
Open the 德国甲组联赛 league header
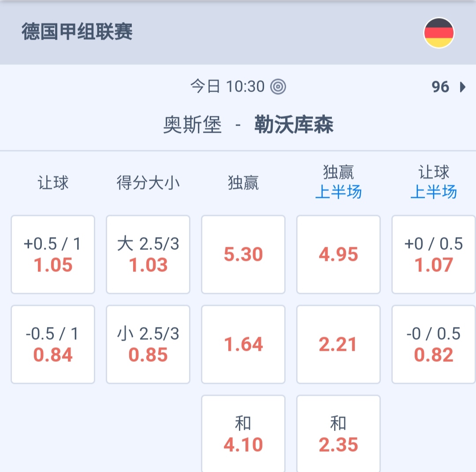pos(77,32)
